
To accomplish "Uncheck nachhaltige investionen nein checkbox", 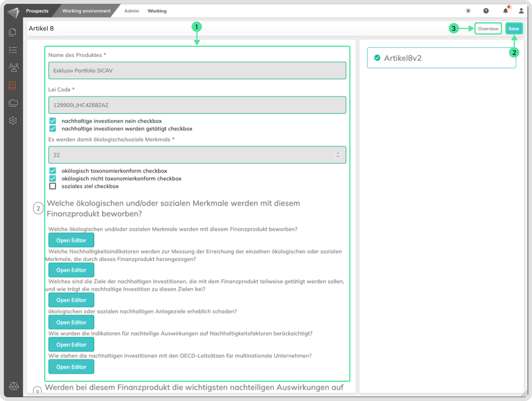I will click(53, 121).
